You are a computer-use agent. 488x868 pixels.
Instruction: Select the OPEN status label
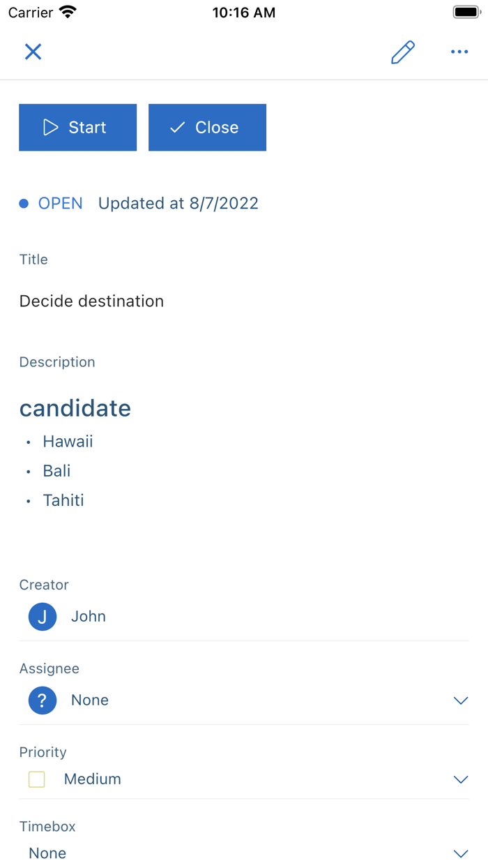tap(60, 203)
